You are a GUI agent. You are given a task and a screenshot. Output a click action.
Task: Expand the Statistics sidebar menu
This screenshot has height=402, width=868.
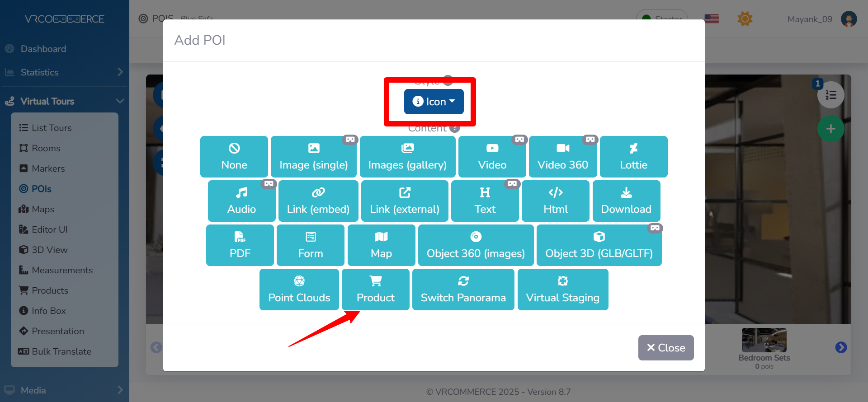(64, 72)
